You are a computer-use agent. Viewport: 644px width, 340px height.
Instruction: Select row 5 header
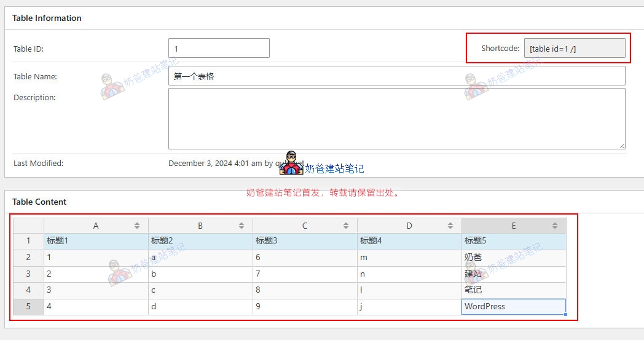tap(28, 307)
